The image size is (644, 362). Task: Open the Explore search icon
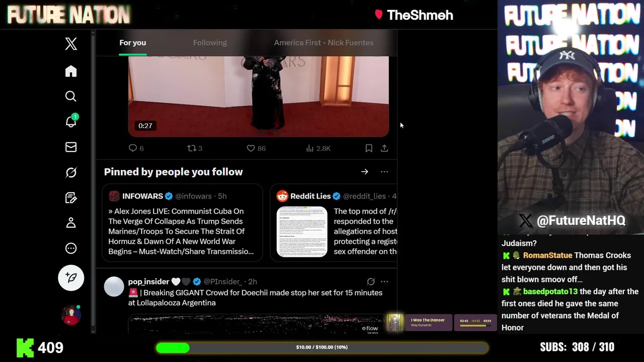click(x=71, y=96)
